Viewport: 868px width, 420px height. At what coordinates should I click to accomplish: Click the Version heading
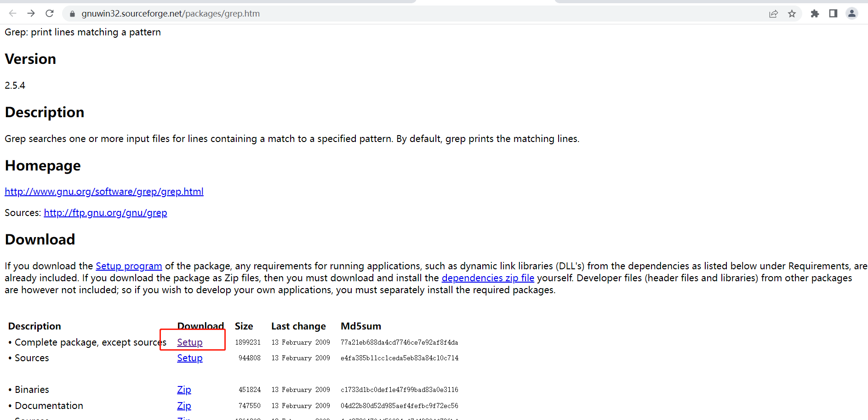point(30,59)
